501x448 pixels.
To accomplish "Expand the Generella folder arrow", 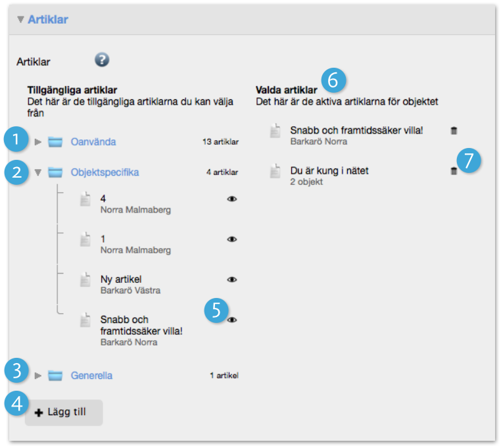I will (38, 376).
